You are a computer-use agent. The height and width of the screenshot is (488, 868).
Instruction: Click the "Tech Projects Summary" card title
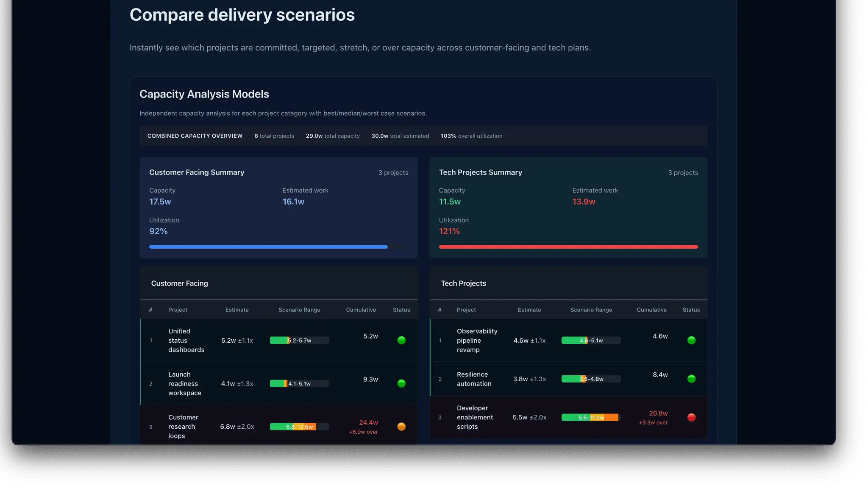pyautogui.click(x=481, y=172)
